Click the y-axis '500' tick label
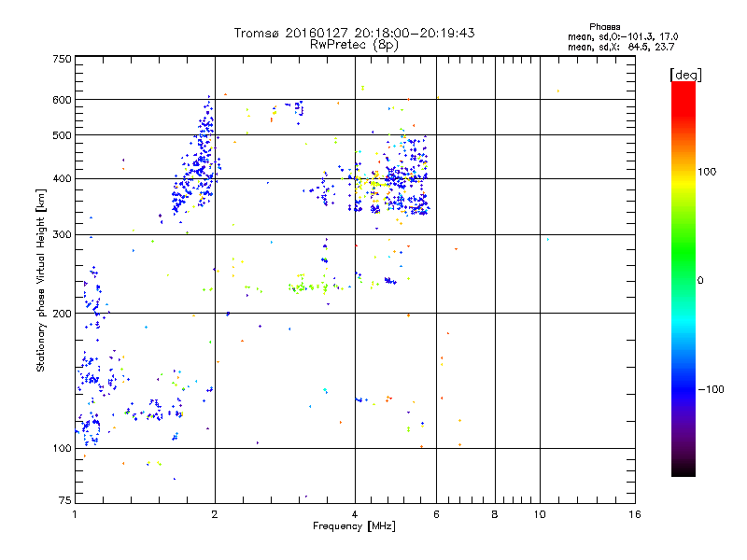Image resolution: width=747 pixels, height=560 pixels. 62,135
